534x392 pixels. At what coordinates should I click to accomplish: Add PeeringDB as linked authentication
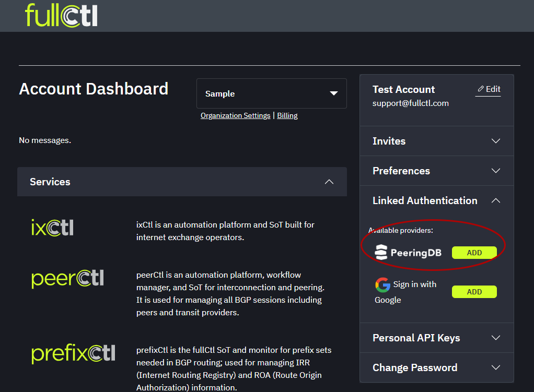474,253
